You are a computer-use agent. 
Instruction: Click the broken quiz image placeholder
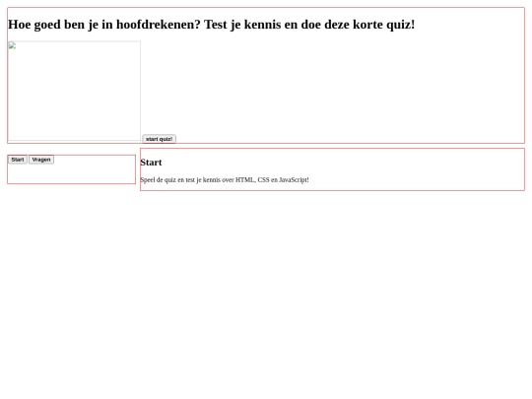point(74,91)
